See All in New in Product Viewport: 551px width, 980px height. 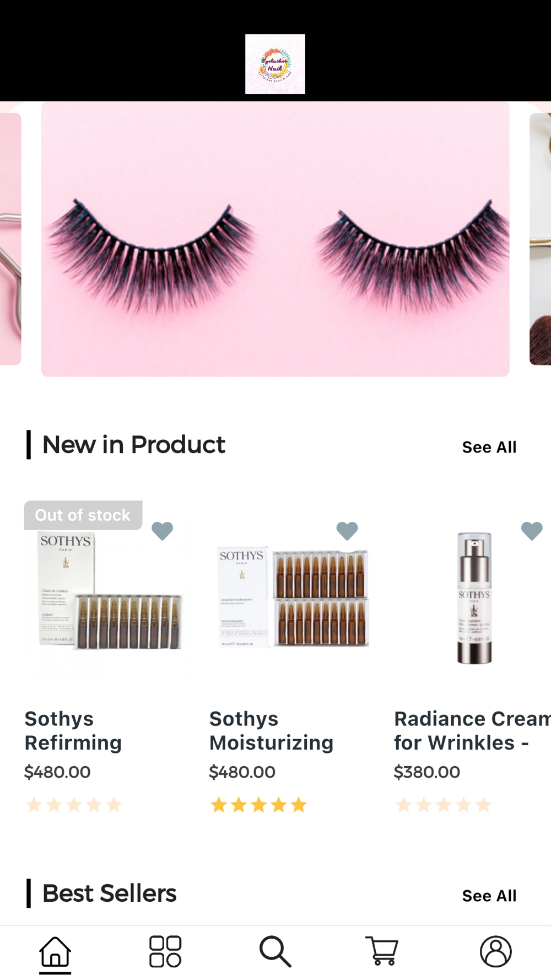click(489, 447)
